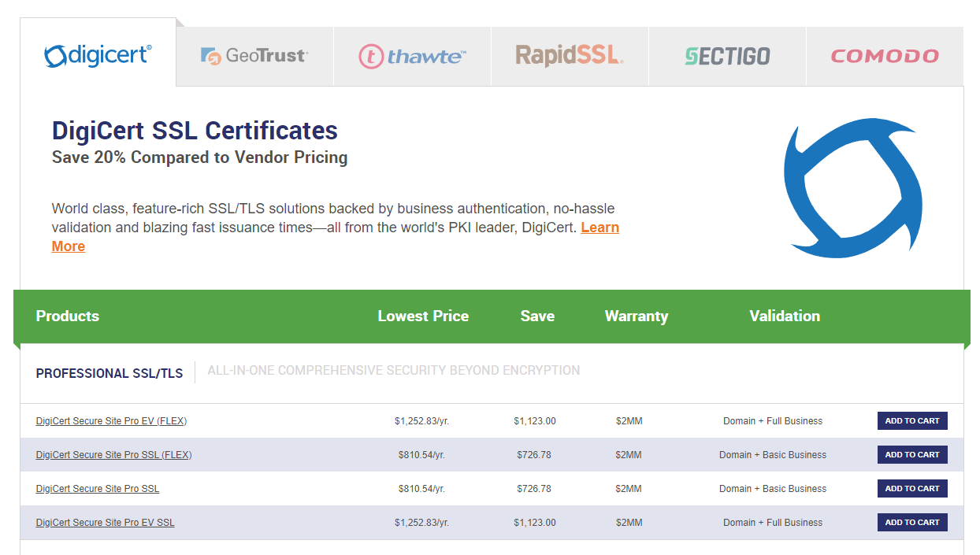The image size is (980, 555).
Task: Add Secure Site Pro EV (FLEX) to cart
Action: pyautogui.click(x=912, y=421)
